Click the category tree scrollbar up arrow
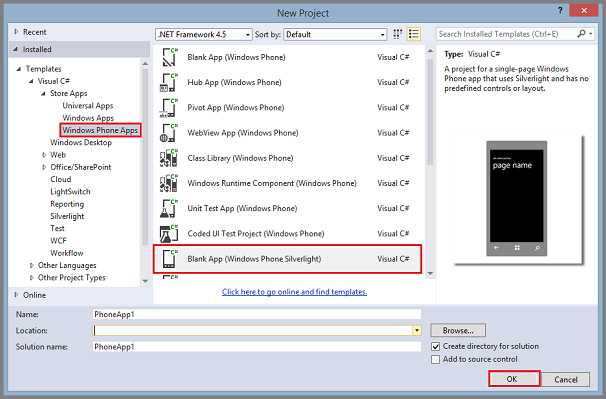 145,63
